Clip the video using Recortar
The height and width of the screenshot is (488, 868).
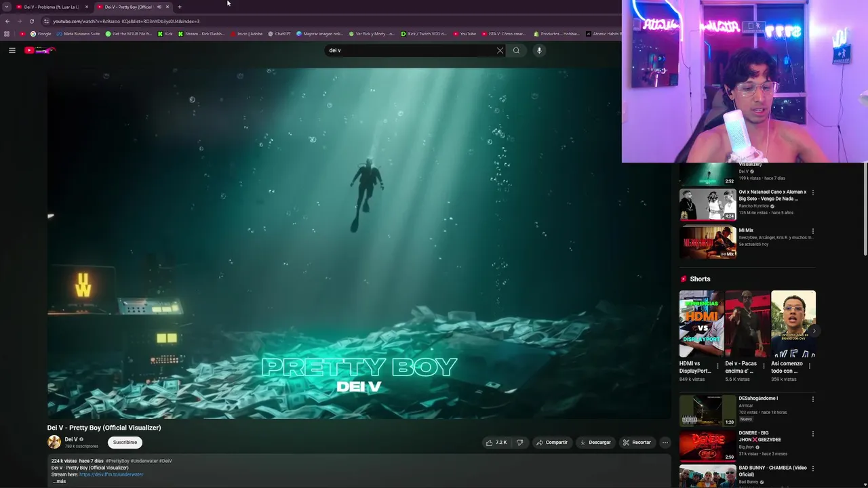coord(637,443)
